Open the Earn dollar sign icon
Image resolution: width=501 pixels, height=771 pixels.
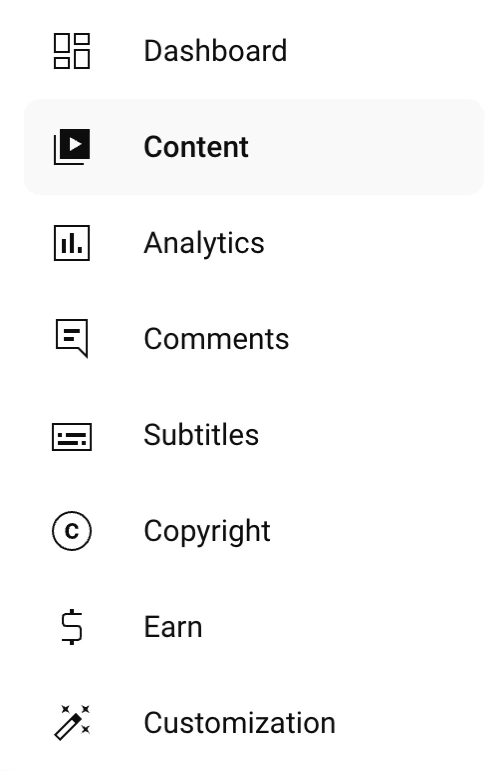tap(72, 626)
